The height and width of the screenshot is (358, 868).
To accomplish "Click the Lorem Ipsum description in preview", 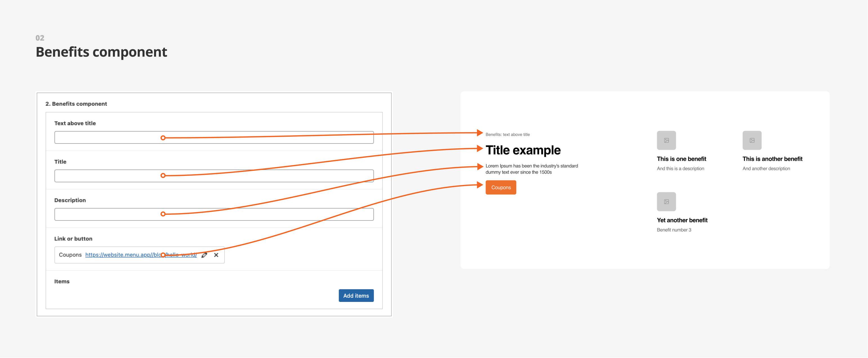I will pos(532,169).
